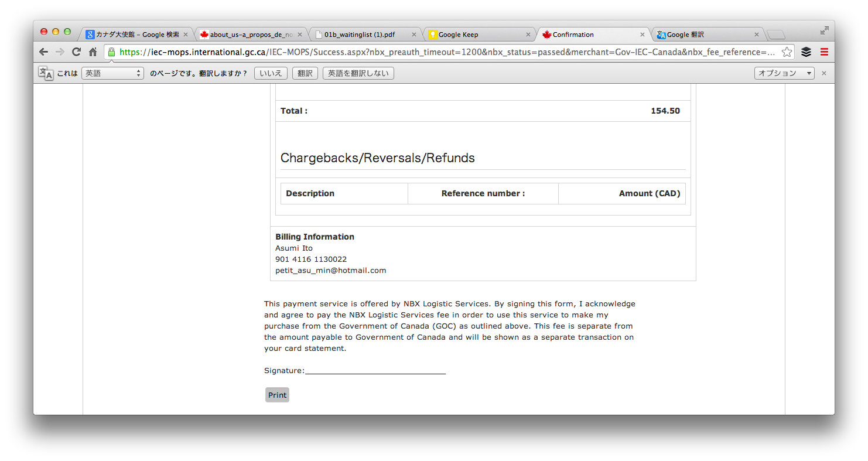Click the browser back arrow
This screenshot has height=461, width=868.
(x=43, y=52)
